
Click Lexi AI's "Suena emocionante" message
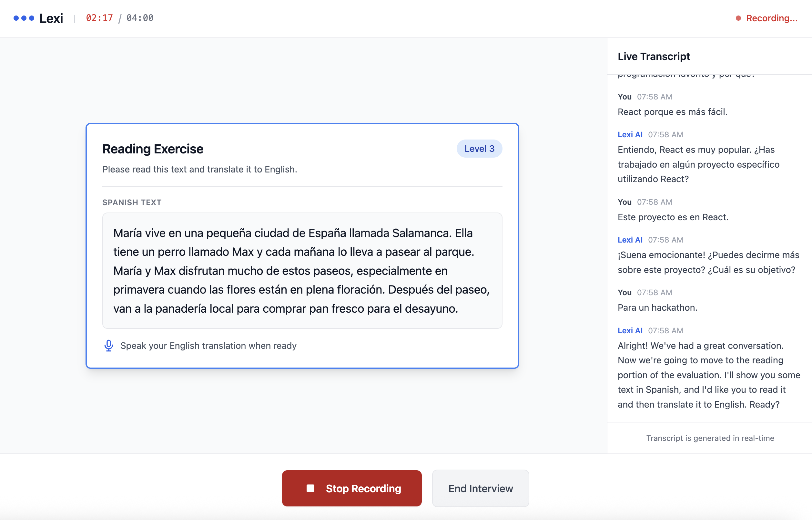click(x=708, y=262)
